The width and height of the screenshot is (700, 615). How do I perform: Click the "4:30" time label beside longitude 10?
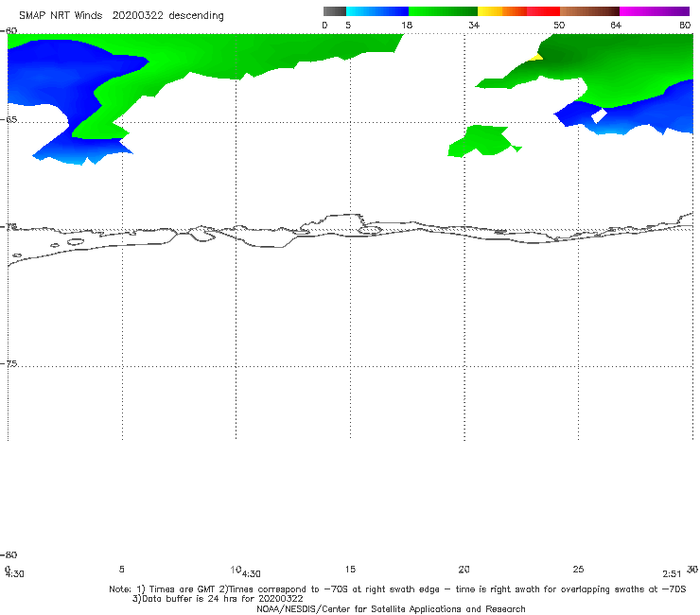(x=252, y=574)
